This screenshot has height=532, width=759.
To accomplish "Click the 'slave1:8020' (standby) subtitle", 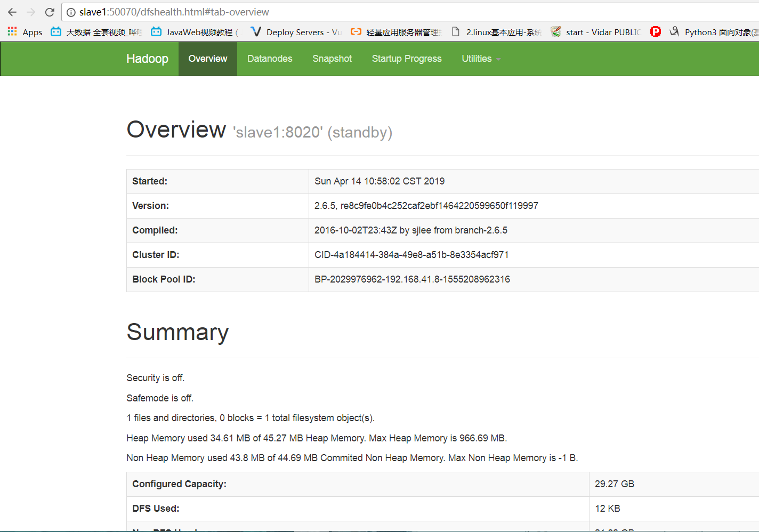I will click(x=312, y=132).
